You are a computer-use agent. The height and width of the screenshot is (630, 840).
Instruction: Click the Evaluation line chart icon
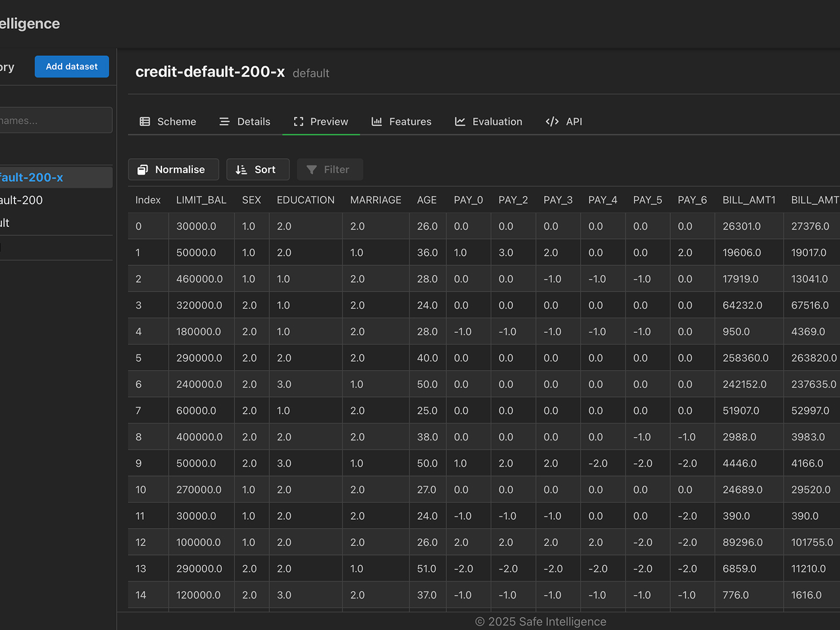[460, 121]
